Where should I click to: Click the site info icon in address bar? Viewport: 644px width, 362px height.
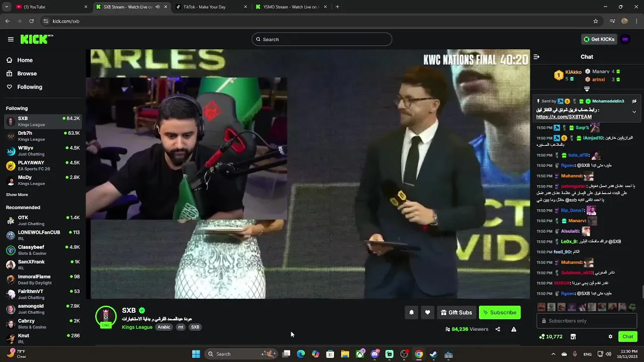46,21
